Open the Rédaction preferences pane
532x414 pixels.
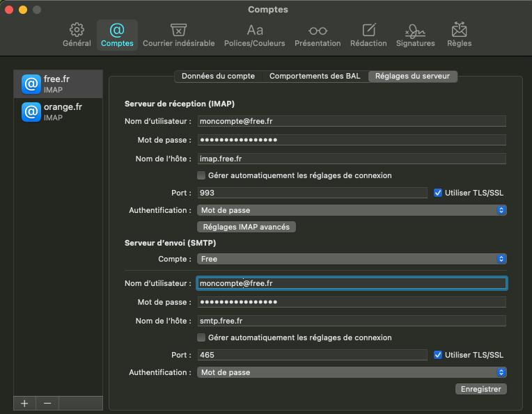coord(368,35)
